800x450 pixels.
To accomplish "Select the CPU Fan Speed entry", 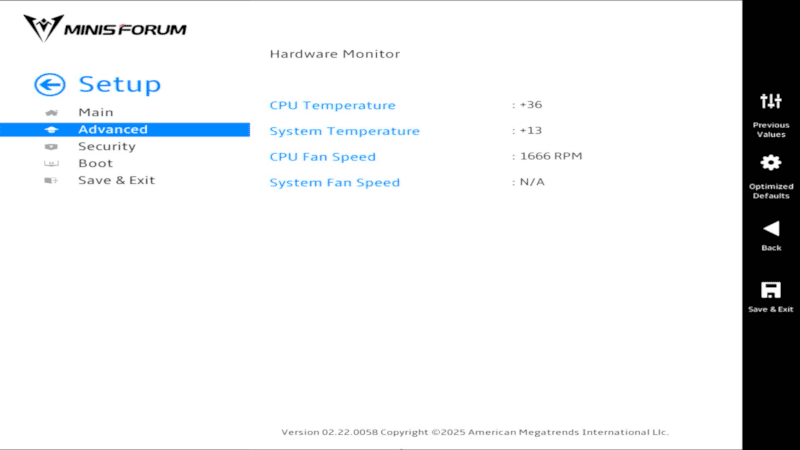I will [x=322, y=157].
